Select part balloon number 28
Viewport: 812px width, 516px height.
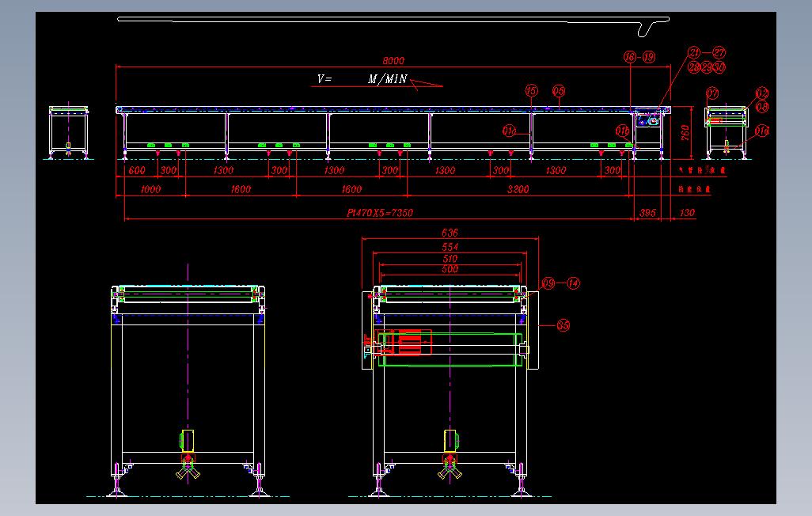click(694, 66)
